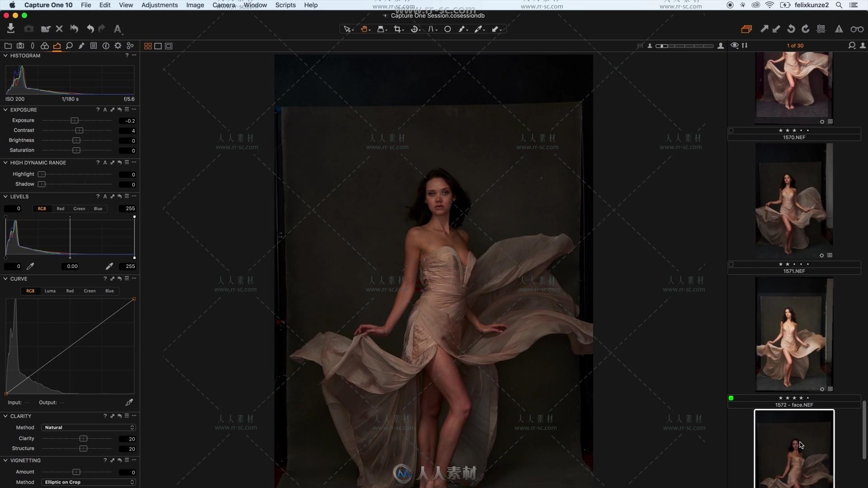The image size is (868, 488).
Task: Open the Color tool tab icon
Action: (44, 46)
